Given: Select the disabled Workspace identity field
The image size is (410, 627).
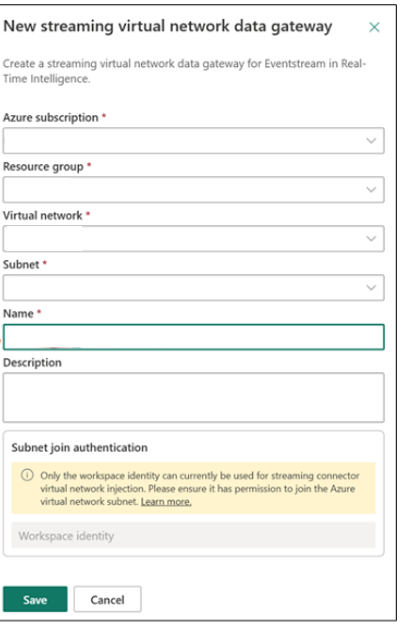Looking at the screenshot, I should pyautogui.click(x=194, y=535).
